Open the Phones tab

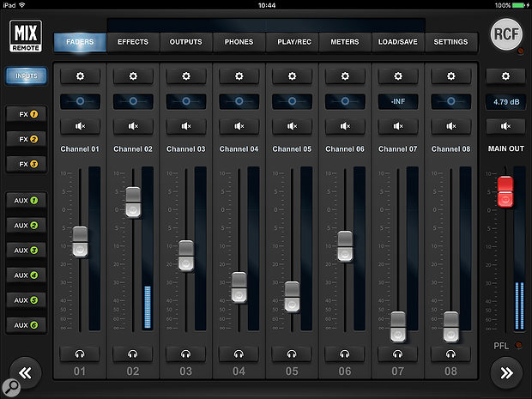(x=239, y=42)
